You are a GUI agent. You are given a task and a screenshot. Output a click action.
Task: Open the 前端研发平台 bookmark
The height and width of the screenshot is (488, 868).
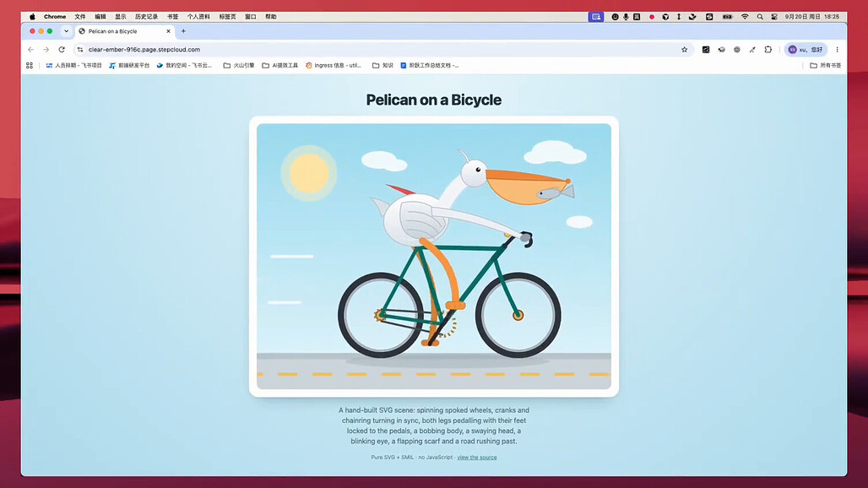129,65
